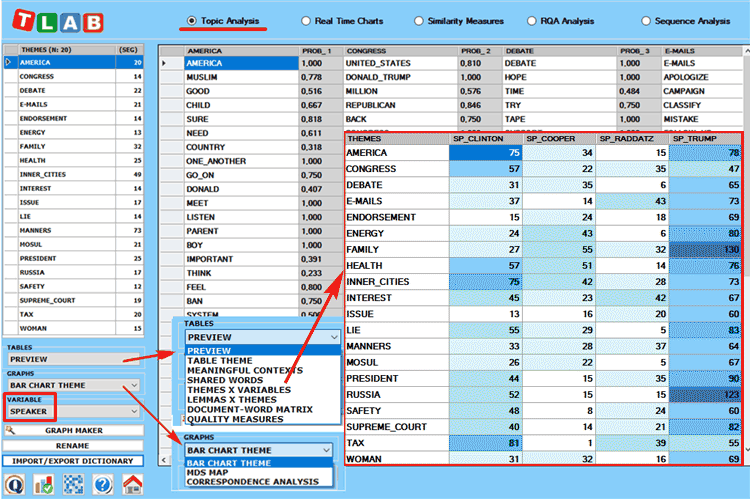Screen dimensions: 750x499
Task: Click the row pointer arrow beside AMERICA in themes list
Action: 9,62
